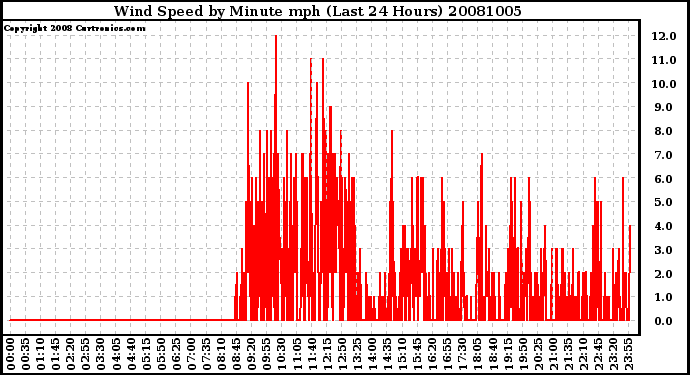
Task: Click the 02:55 time axis label
Action: tap(86, 354)
